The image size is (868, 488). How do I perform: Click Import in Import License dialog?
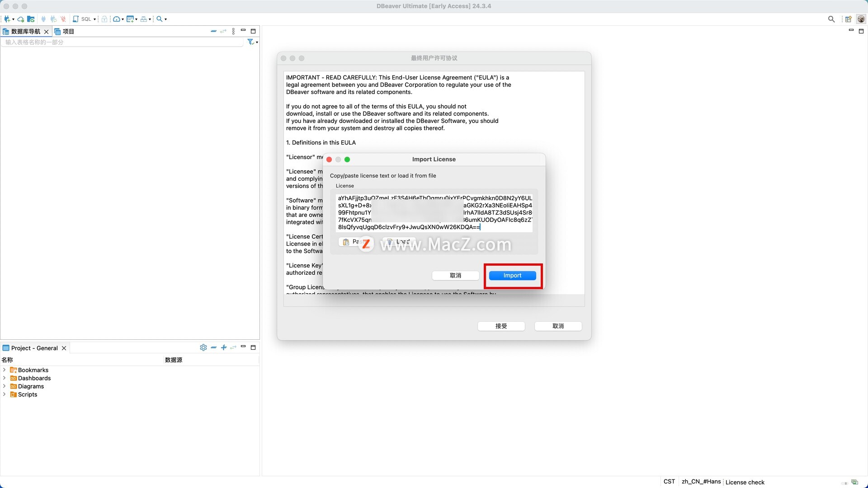coord(512,276)
